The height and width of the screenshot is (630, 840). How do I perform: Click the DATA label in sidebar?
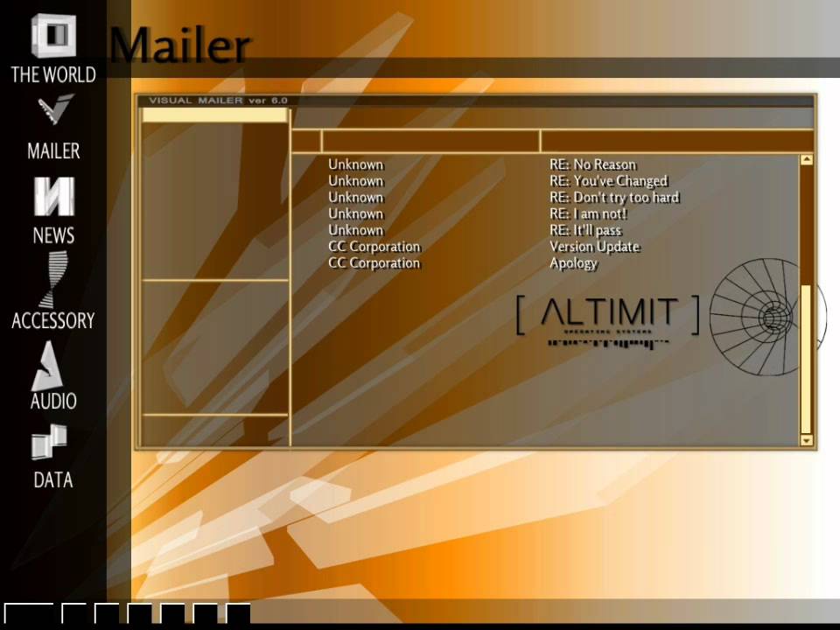point(53,479)
